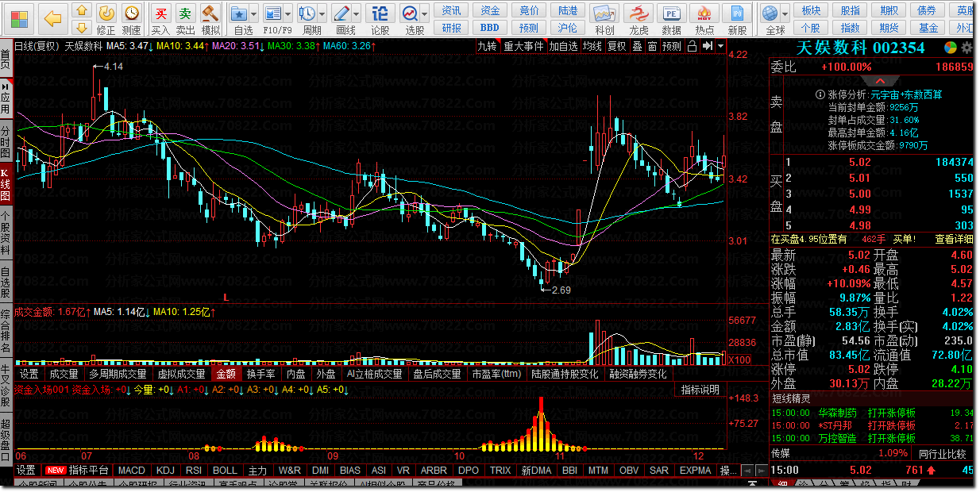The height and width of the screenshot is (492, 980).
Task: Select the MACD indicator tab
Action: [132, 471]
